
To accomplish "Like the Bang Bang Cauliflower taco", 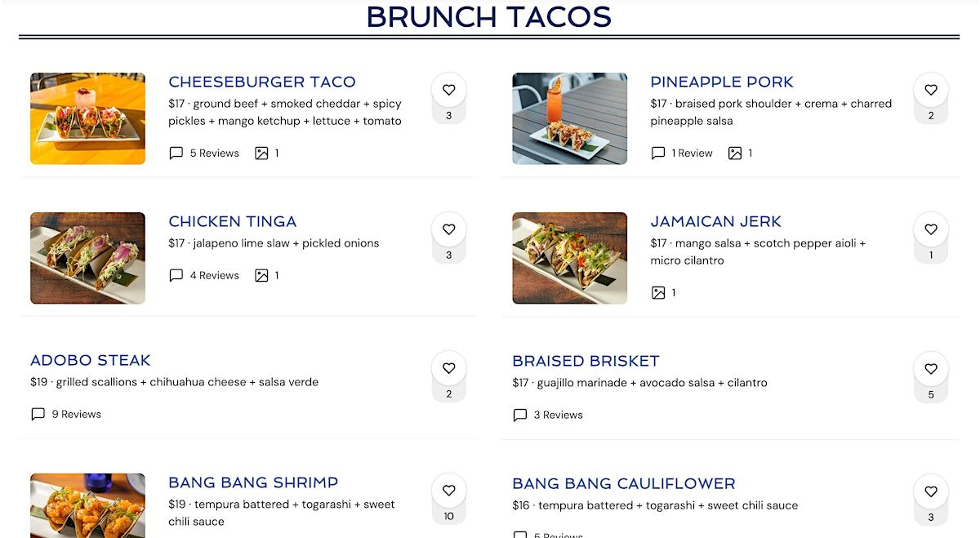I will (x=930, y=491).
